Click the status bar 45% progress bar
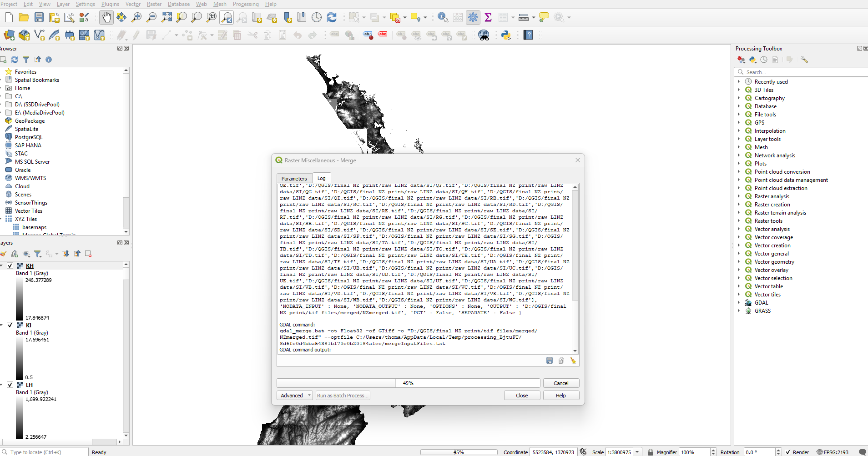Image resolution: width=868 pixels, height=456 pixels. [x=459, y=452]
